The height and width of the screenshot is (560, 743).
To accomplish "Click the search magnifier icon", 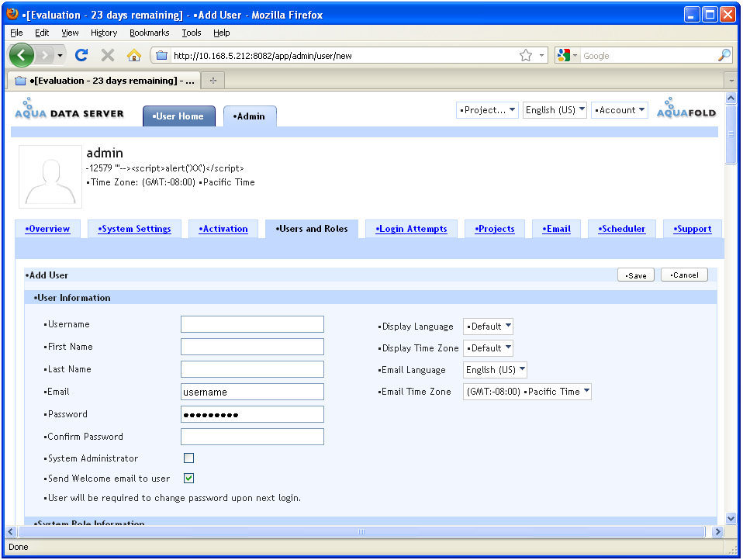I will [724, 55].
